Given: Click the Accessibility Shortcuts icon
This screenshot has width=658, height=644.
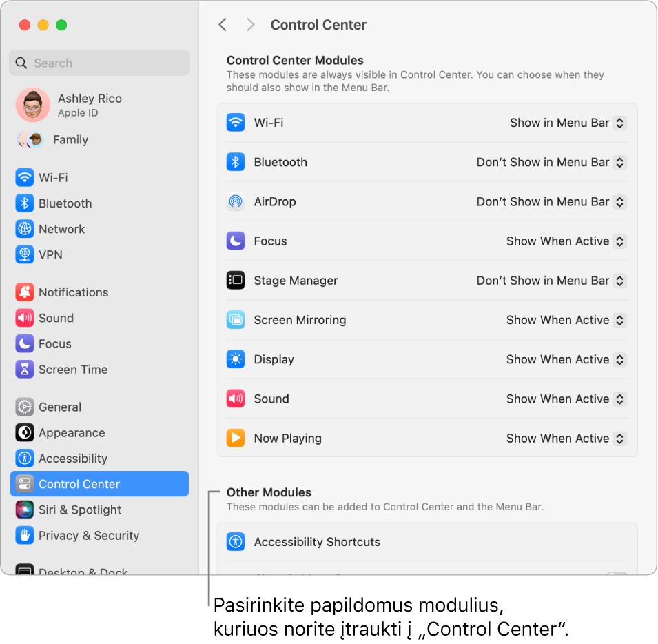Looking at the screenshot, I should coord(236,541).
